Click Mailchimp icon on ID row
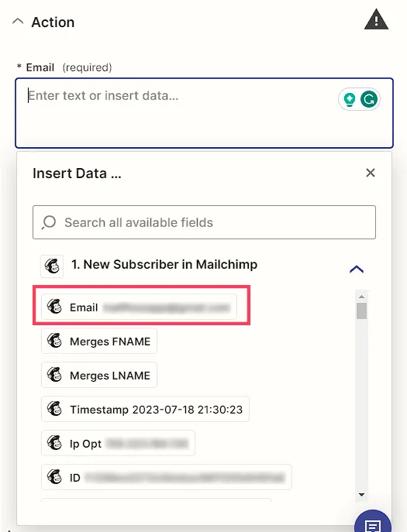This screenshot has height=532, width=407. 54,477
